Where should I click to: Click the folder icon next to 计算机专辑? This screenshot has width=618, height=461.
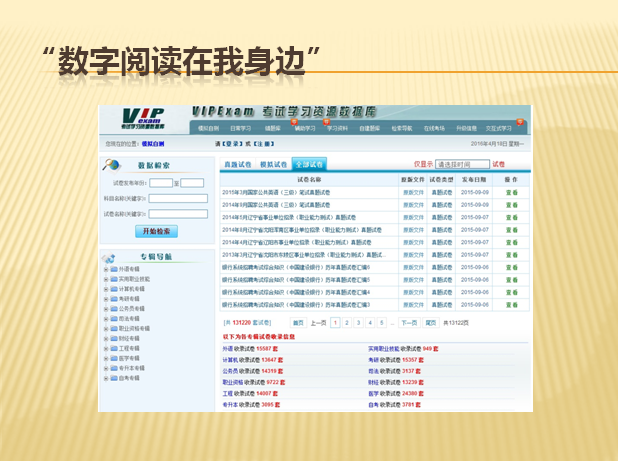click(113, 288)
